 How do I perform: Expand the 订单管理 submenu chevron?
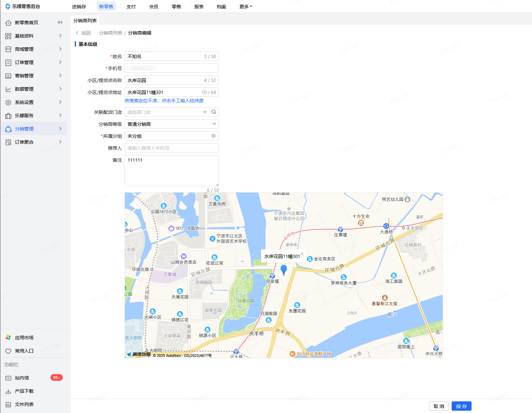pos(60,62)
